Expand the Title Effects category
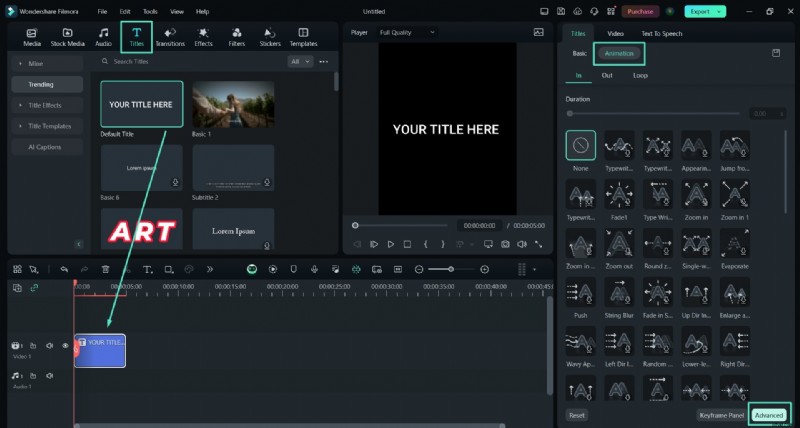 [x=47, y=105]
